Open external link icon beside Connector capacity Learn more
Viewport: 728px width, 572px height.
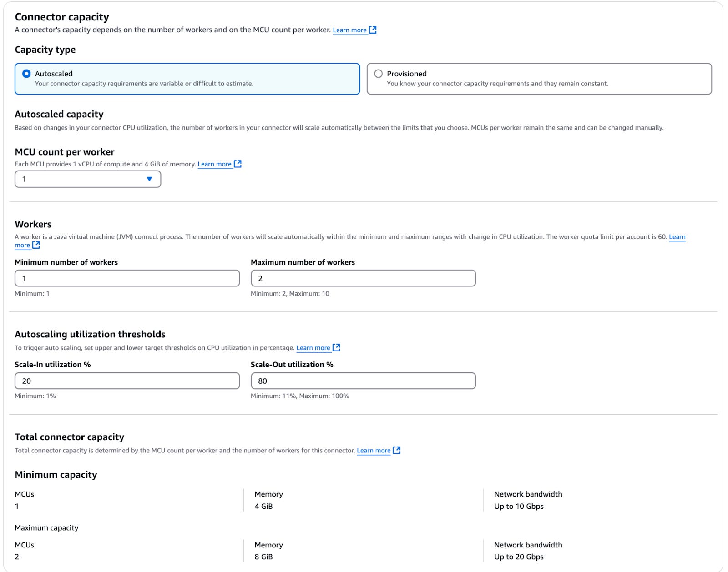coord(373,30)
